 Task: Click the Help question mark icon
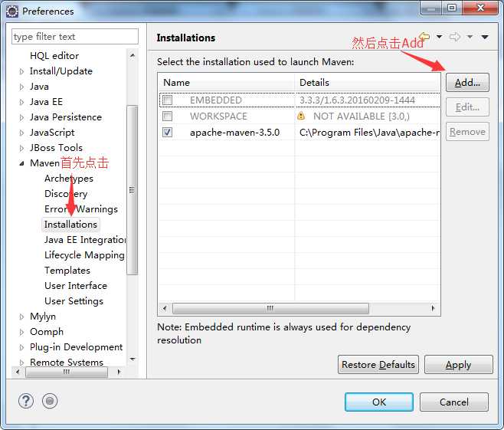pos(26,402)
